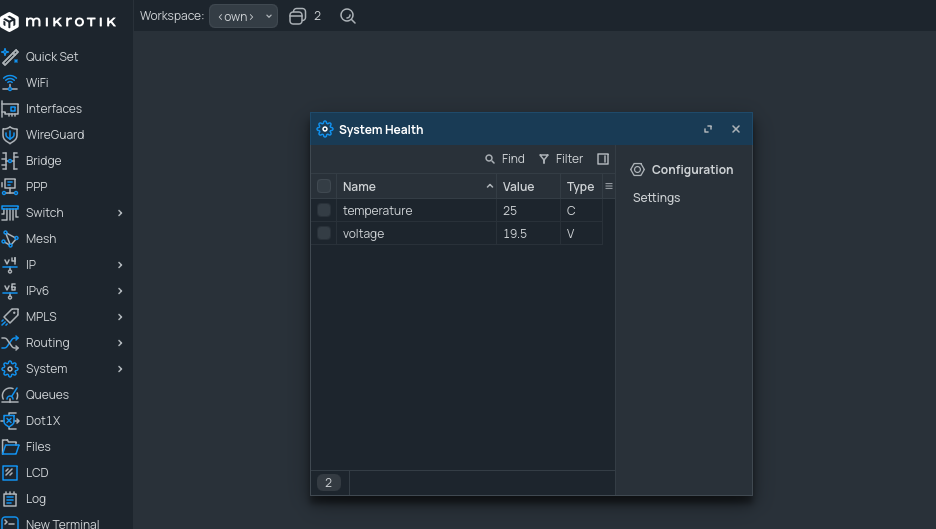Click the Dot1X icon
Screen dimensions: 936x529
(10, 421)
